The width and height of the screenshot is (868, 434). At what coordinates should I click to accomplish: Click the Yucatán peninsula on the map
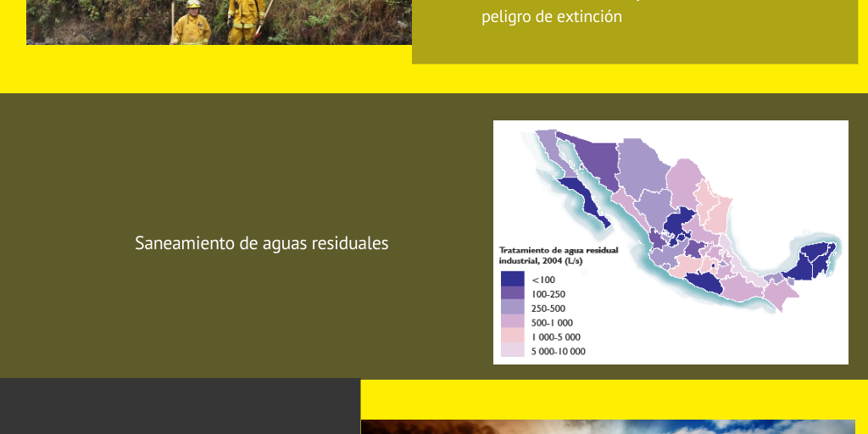pyautogui.click(x=811, y=261)
